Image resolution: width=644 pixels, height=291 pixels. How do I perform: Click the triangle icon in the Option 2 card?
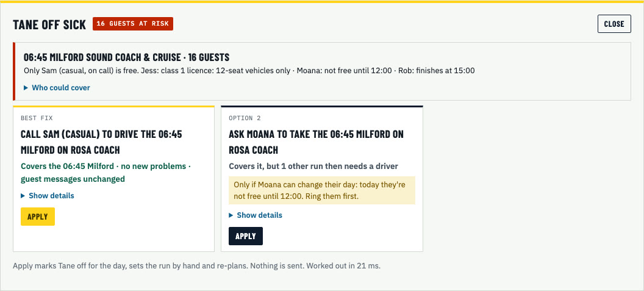(231, 215)
